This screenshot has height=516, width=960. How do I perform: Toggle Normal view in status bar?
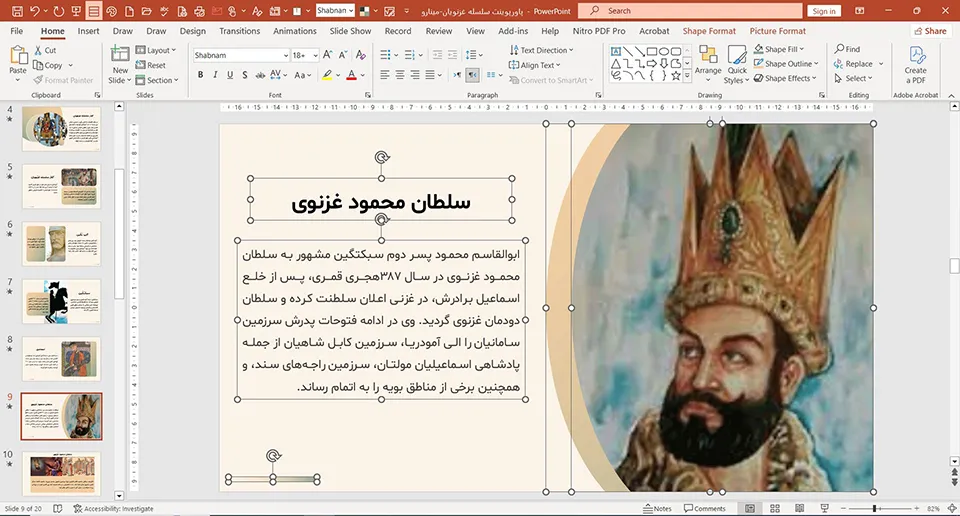(750, 509)
